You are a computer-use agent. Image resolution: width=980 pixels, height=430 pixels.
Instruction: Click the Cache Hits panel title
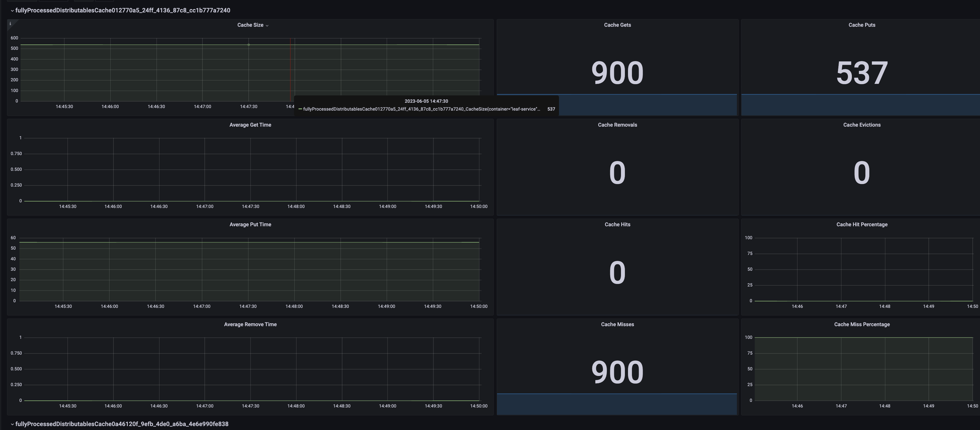(x=617, y=225)
